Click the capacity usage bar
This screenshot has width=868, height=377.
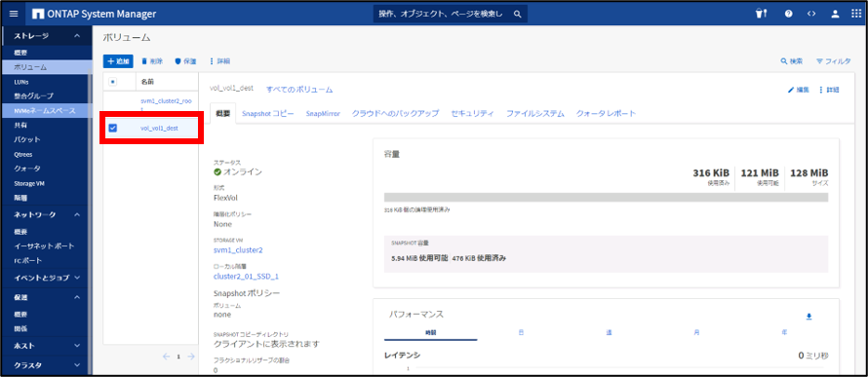pos(607,198)
